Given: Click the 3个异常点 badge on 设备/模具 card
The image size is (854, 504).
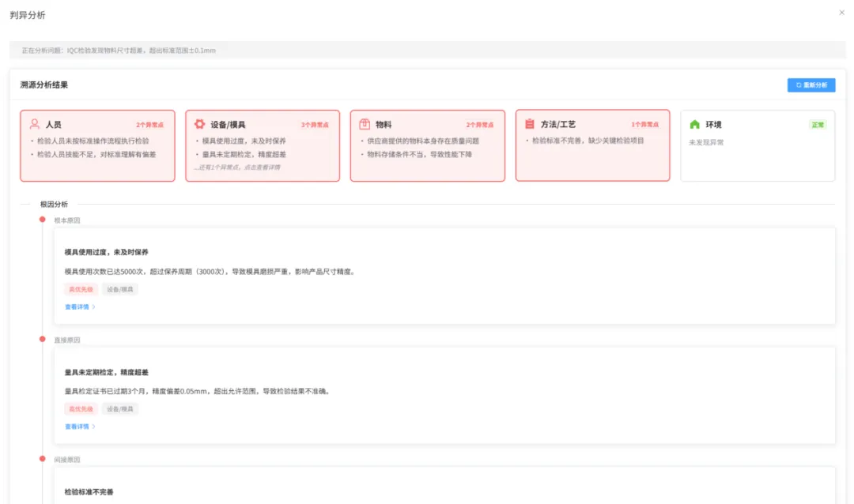Looking at the screenshot, I should pyautogui.click(x=315, y=125).
